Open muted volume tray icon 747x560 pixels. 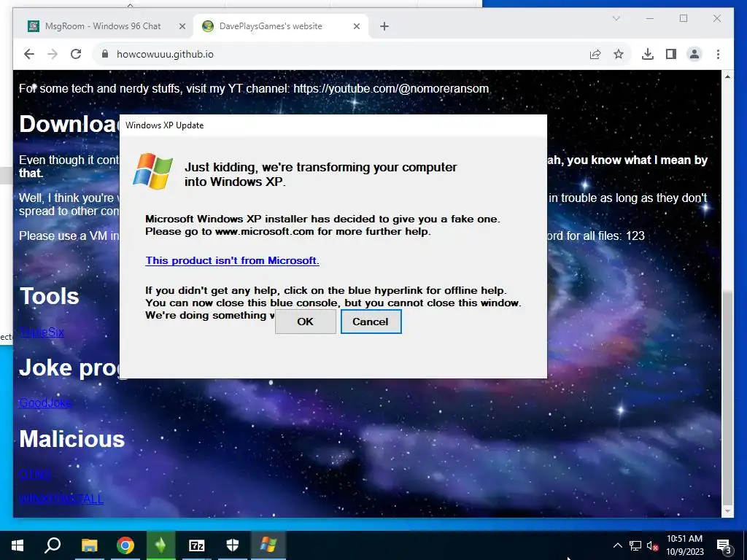coord(653,545)
